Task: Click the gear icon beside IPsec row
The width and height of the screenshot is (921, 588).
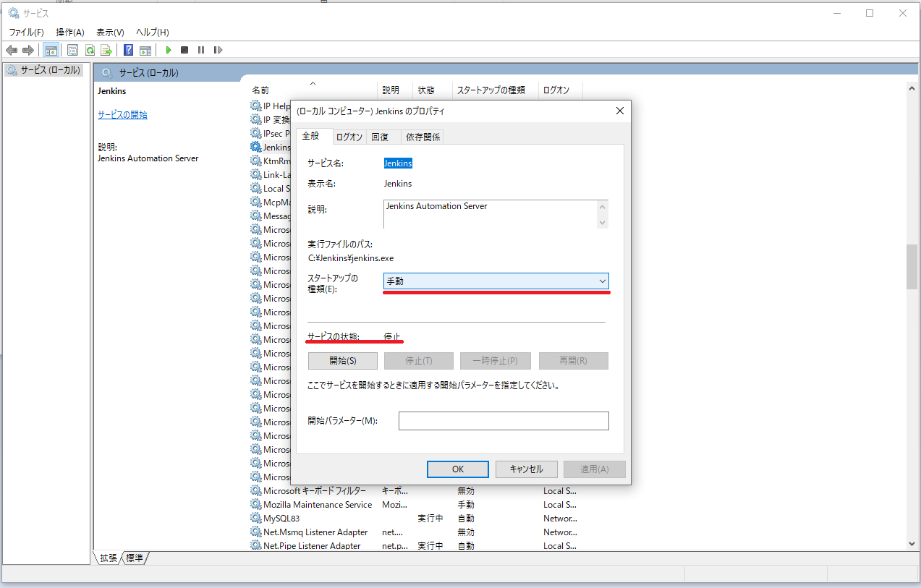Action: pyautogui.click(x=256, y=133)
